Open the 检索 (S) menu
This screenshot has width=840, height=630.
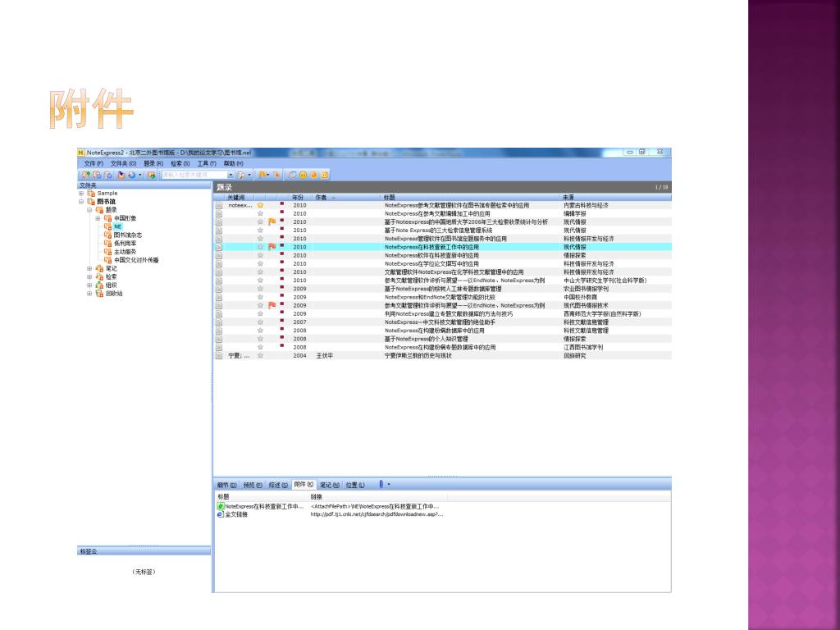coord(180,163)
